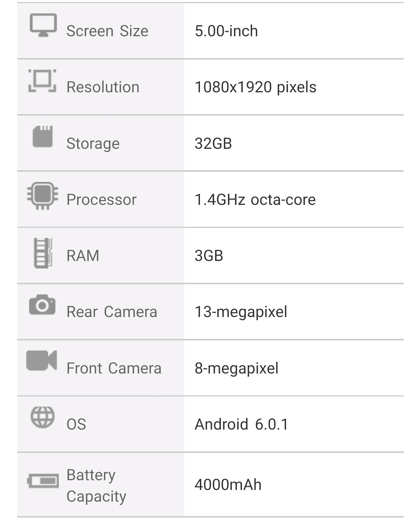
Task: Click the Screen Size label
Action: click(x=107, y=31)
